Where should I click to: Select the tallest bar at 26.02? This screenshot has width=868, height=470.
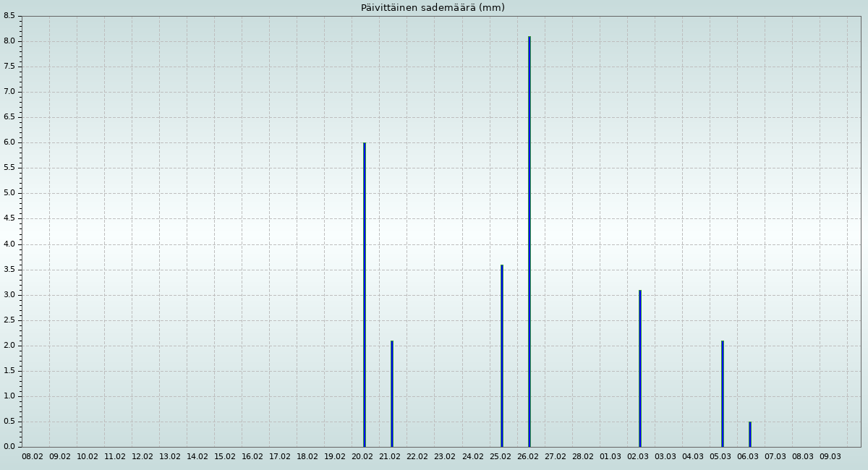point(529,242)
